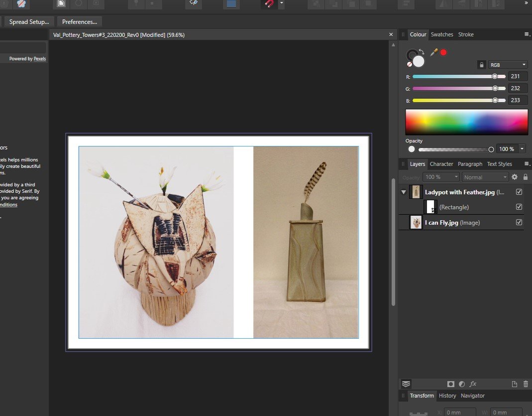Toggle visibility of the I can Fly.jpg layer
This screenshot has height=416, width=532.
pyautogui.click(x=519, y=222)
